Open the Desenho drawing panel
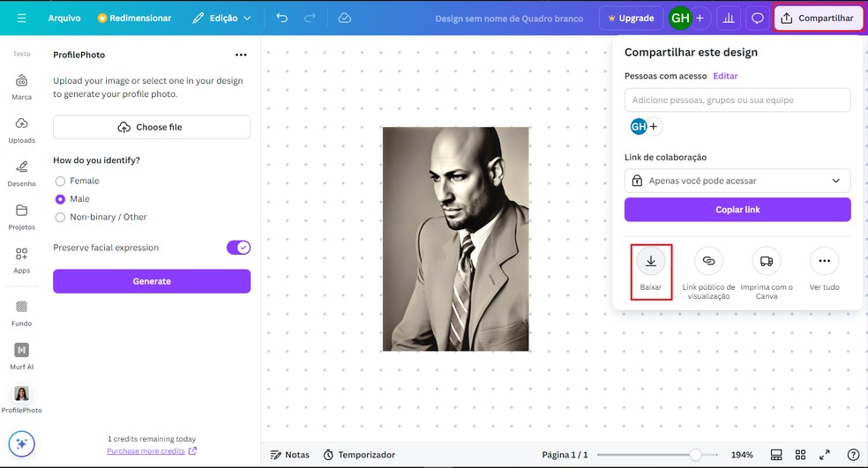The width and height of the screenshot is (868, 468). coord(21,173)
